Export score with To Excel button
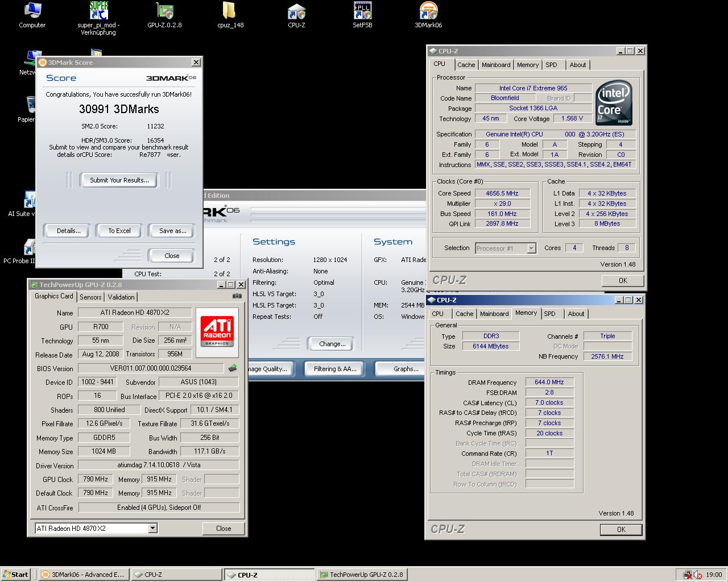728x582 pixels. (x=119, y=231)
